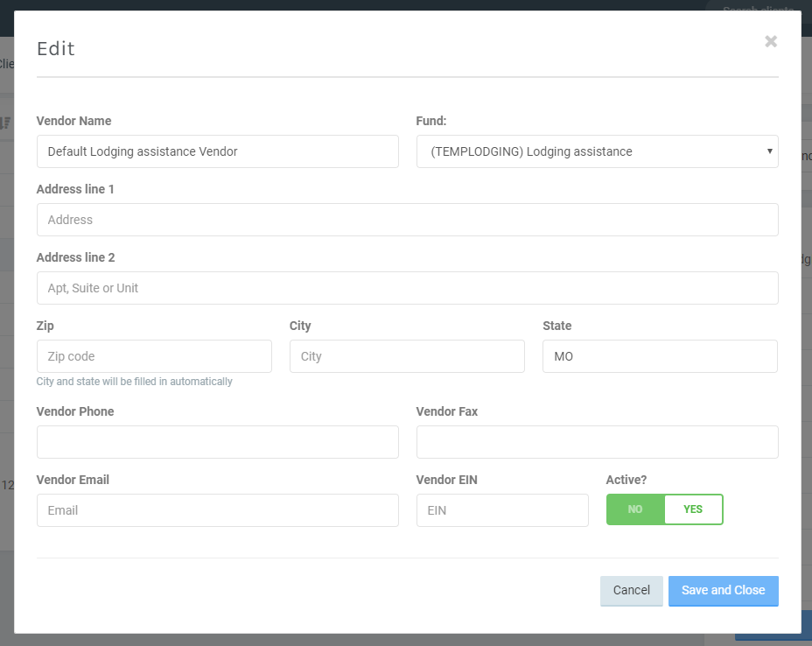812x646 pixels.
Task: Focus the Address line 1 field
Action: (x=407, y=220)
